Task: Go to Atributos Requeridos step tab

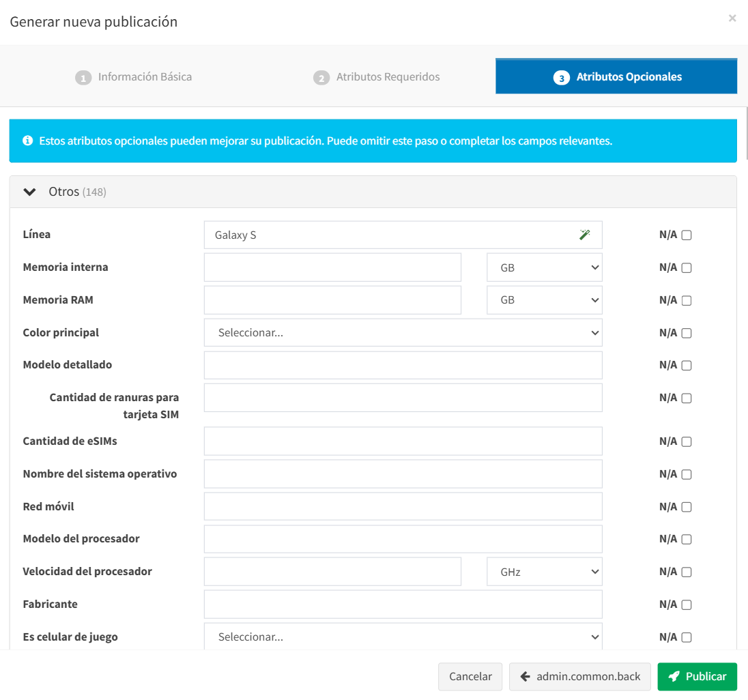Action: [377, 77]
